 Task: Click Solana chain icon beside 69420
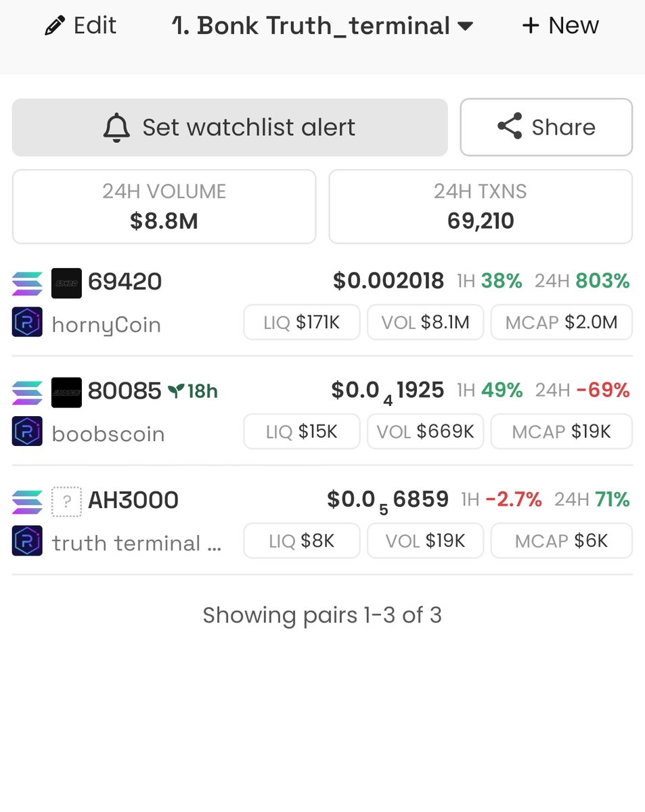point(27,283)
